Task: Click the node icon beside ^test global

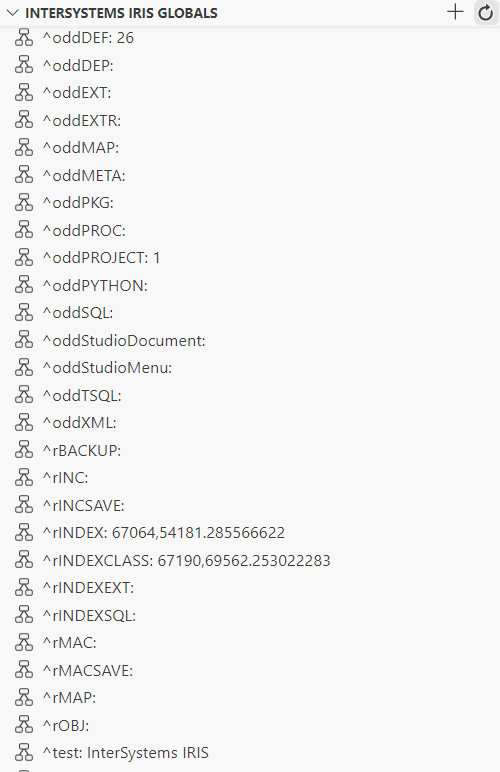Action: [x=24, y=753]
